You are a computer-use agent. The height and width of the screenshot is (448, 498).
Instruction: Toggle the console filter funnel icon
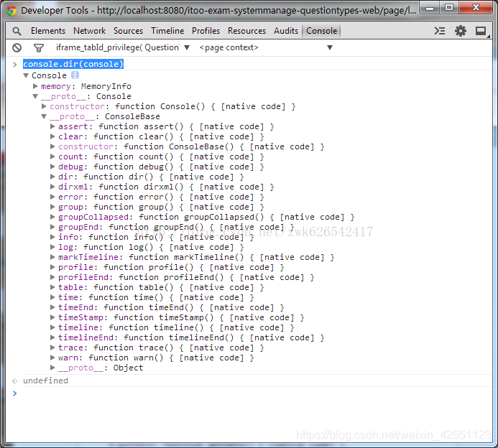coord(38,48)
